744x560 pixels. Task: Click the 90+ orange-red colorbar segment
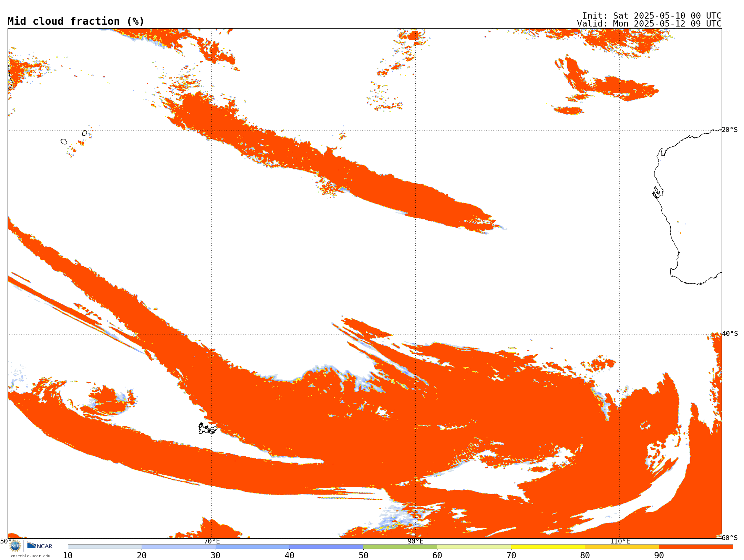pyautogui.click(x=696, y=547)
